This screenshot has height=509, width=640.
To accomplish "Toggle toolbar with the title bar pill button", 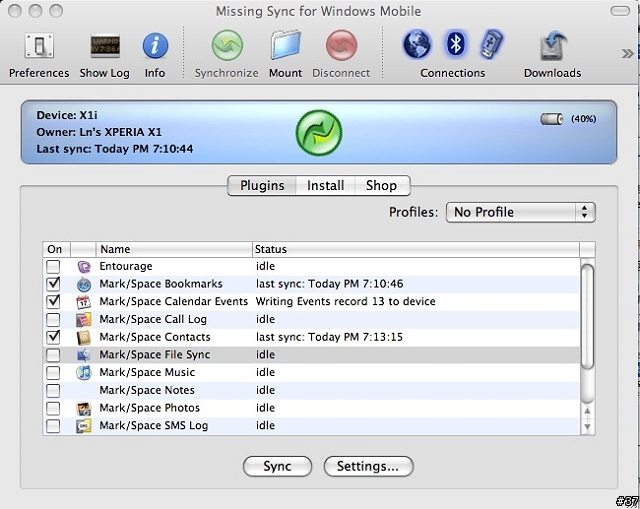I will tap(620, 11).
